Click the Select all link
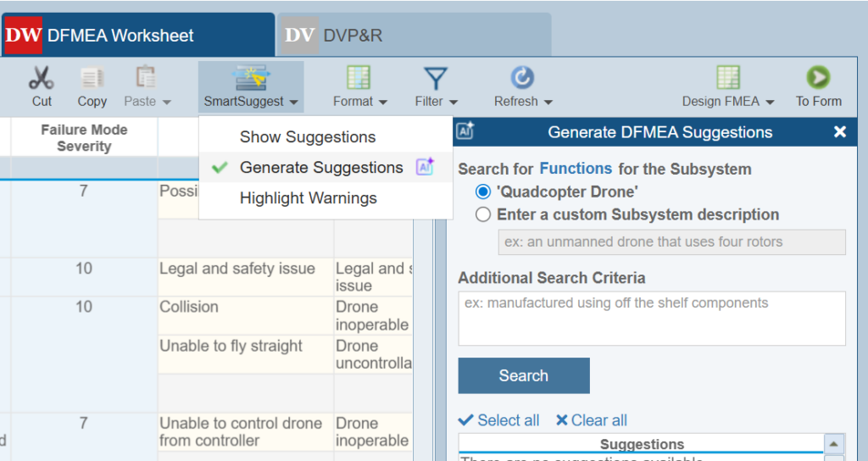Screen dimensions: 868x461 [499, 420]
